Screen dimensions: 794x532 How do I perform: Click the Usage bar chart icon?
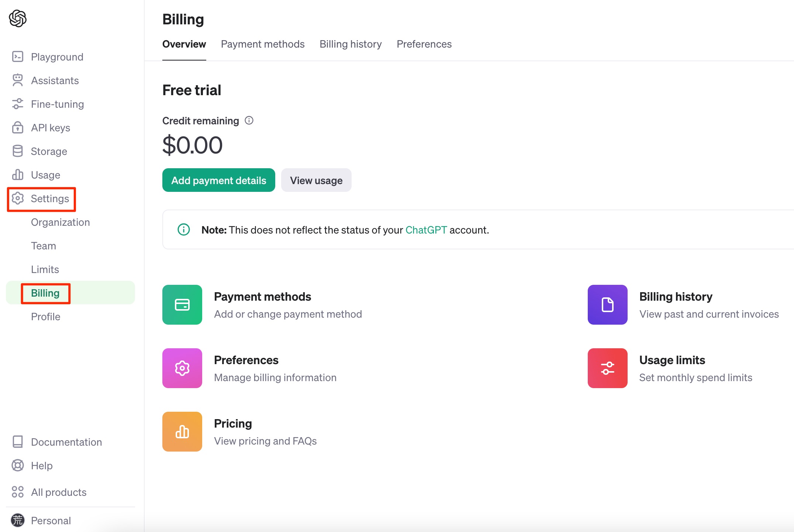[18, 175]
